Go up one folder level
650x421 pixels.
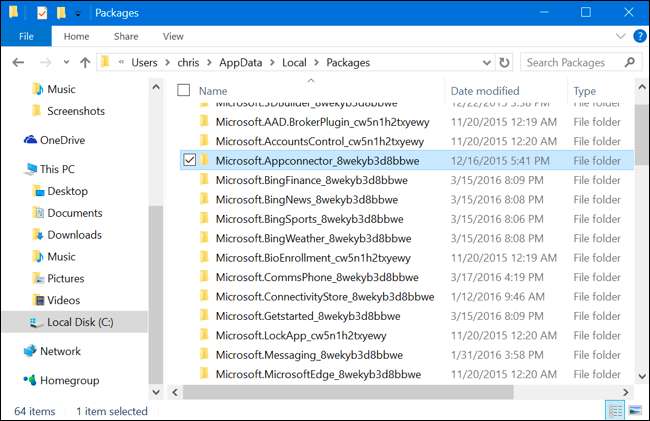(85, 63)
